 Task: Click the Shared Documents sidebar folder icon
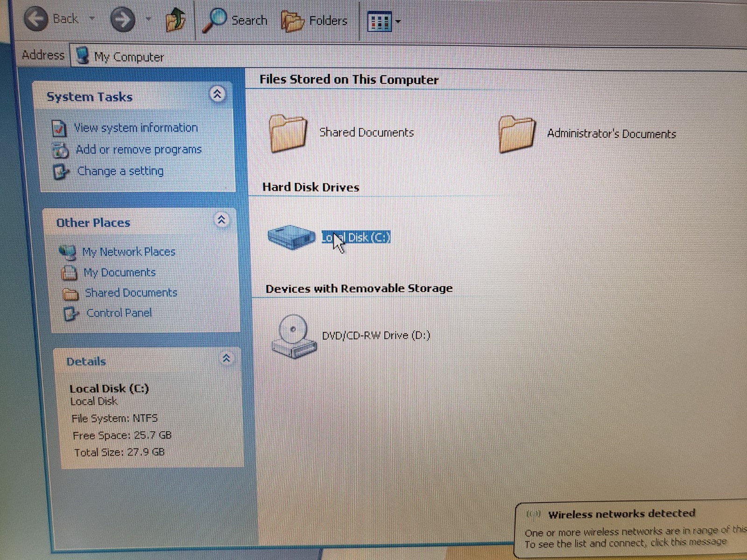coord(70,294)
